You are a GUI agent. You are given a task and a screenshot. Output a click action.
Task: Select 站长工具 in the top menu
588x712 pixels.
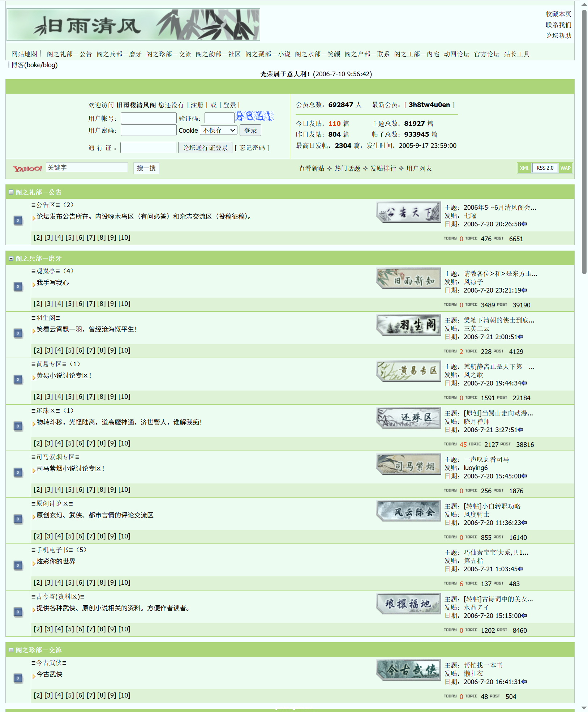[518, 54]
